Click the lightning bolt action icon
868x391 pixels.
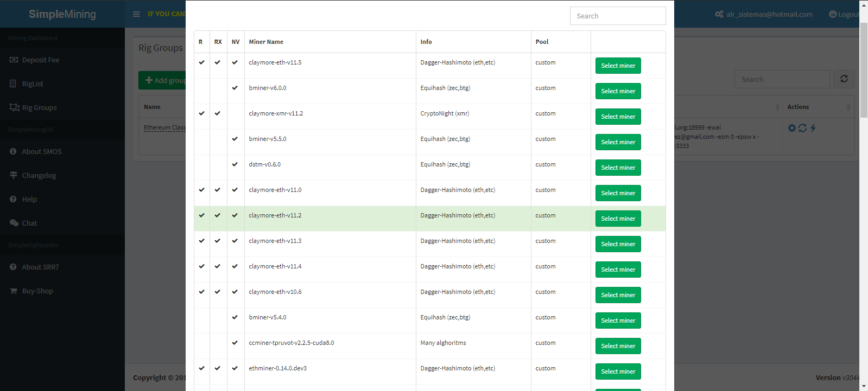[x=813, y=128]
